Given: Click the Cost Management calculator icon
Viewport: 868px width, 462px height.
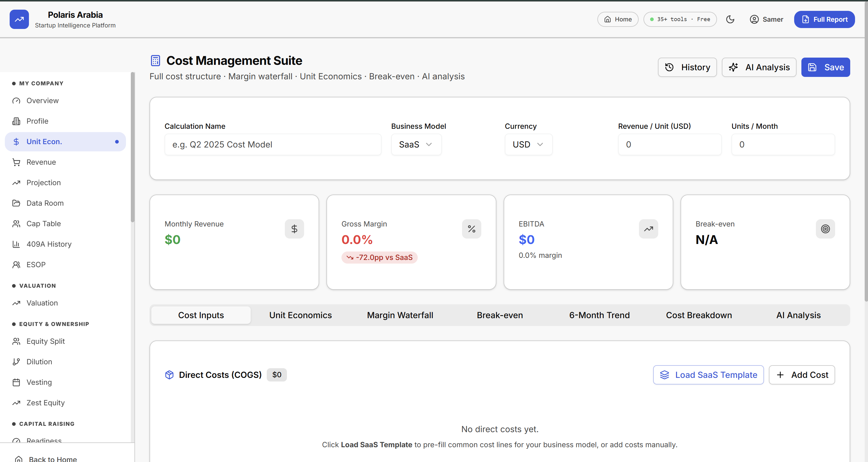Looking at the screenshot, I should click(x=155, y=61).
